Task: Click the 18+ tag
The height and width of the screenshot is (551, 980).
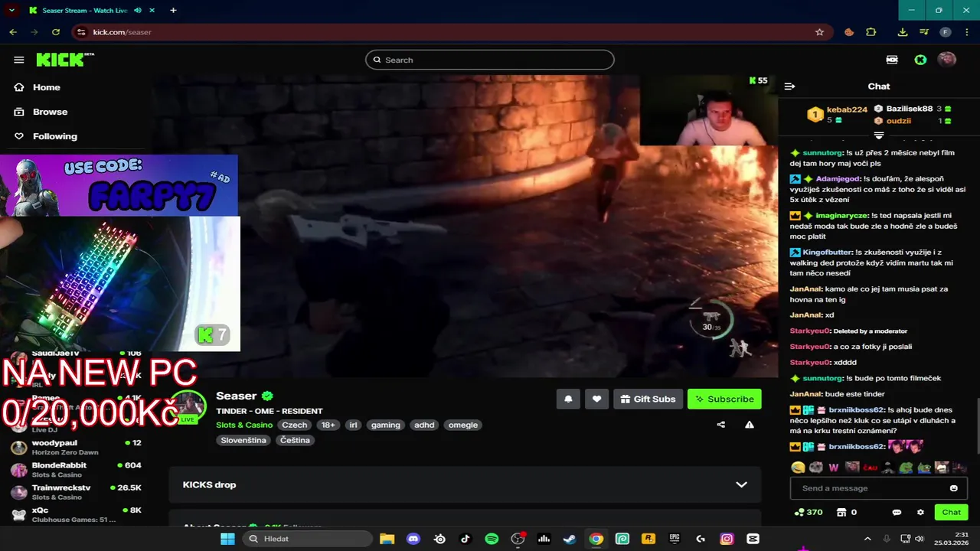Action: coord(328,425)
